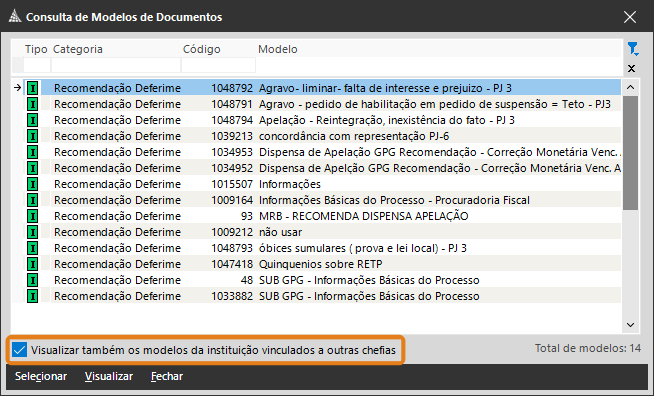Click code cell 1047418

(x=232, y=264)
